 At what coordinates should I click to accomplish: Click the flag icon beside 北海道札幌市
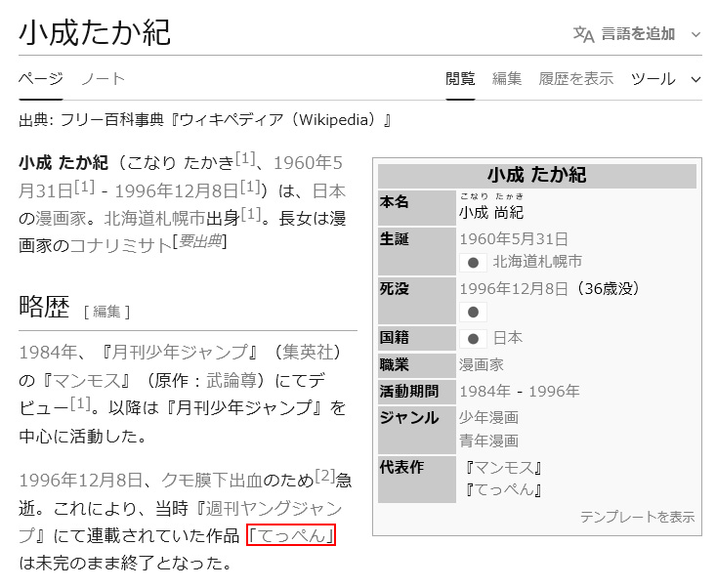point(473,263)
